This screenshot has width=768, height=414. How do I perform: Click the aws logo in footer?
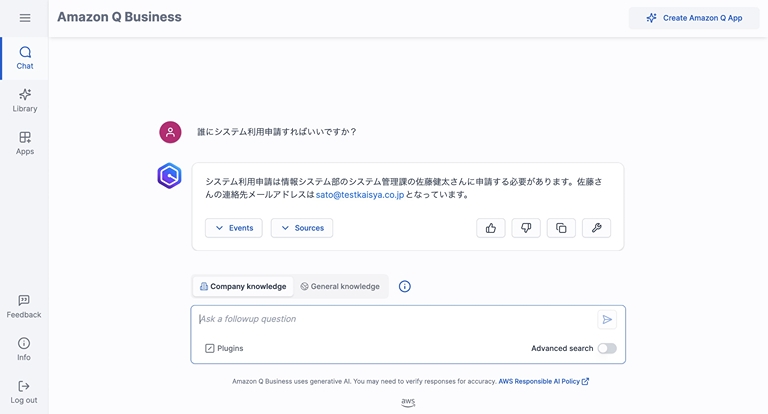408,402
